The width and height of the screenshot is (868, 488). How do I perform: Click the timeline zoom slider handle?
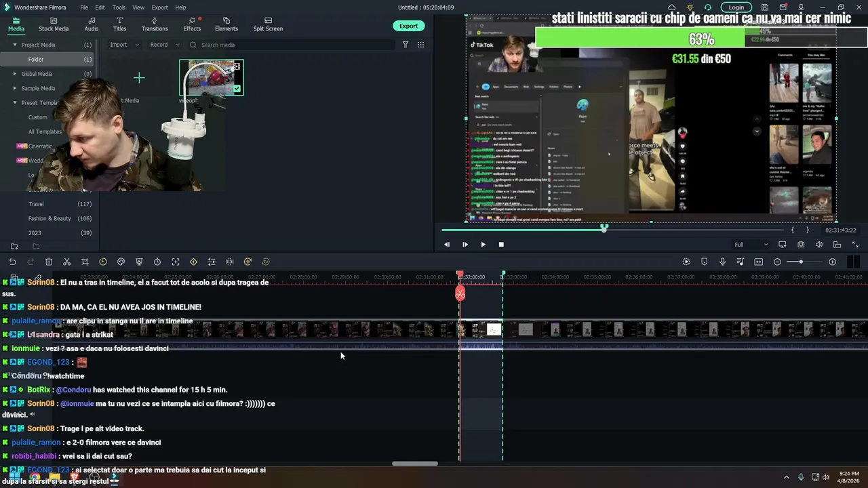pos(801,262)
